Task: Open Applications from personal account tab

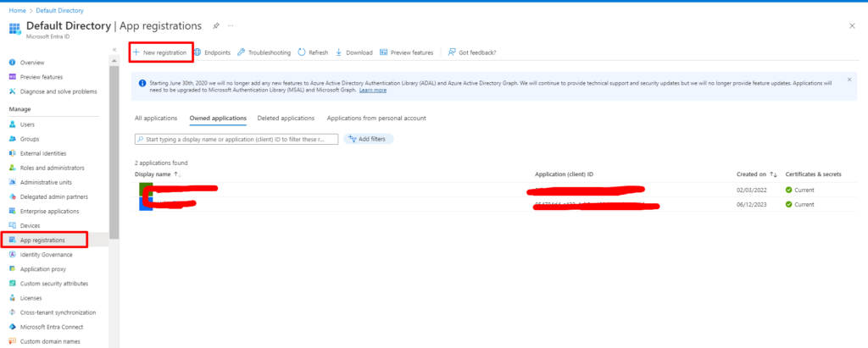Action: point(376,118)
